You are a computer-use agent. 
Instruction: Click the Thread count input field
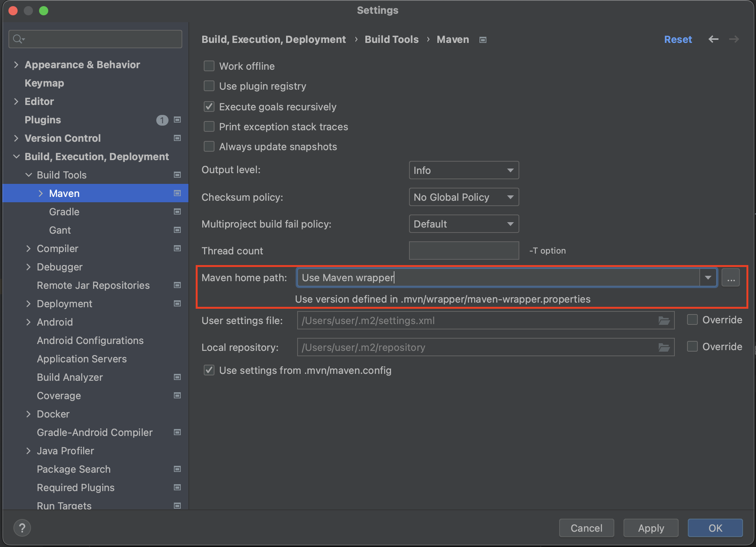[463, 251]
